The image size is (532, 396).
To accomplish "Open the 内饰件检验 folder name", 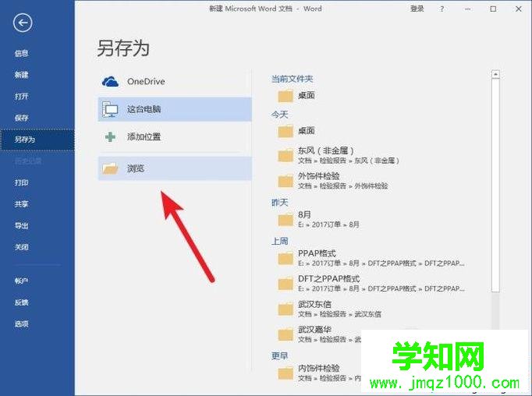I will 318,368.
